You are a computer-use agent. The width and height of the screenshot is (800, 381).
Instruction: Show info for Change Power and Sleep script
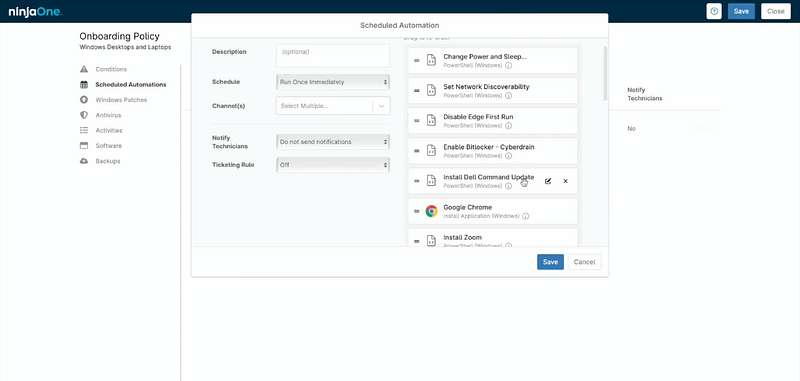[x=509, y=65]
